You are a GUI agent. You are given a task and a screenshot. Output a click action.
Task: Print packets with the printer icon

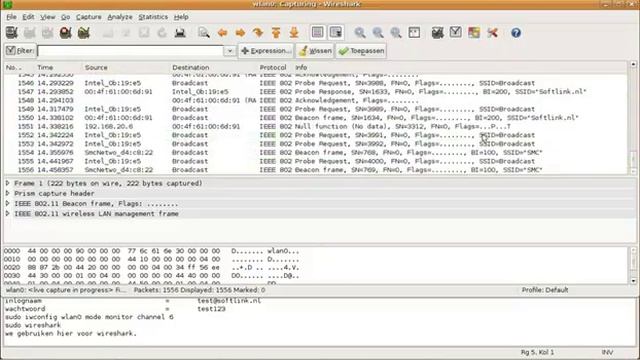(180, 33)
